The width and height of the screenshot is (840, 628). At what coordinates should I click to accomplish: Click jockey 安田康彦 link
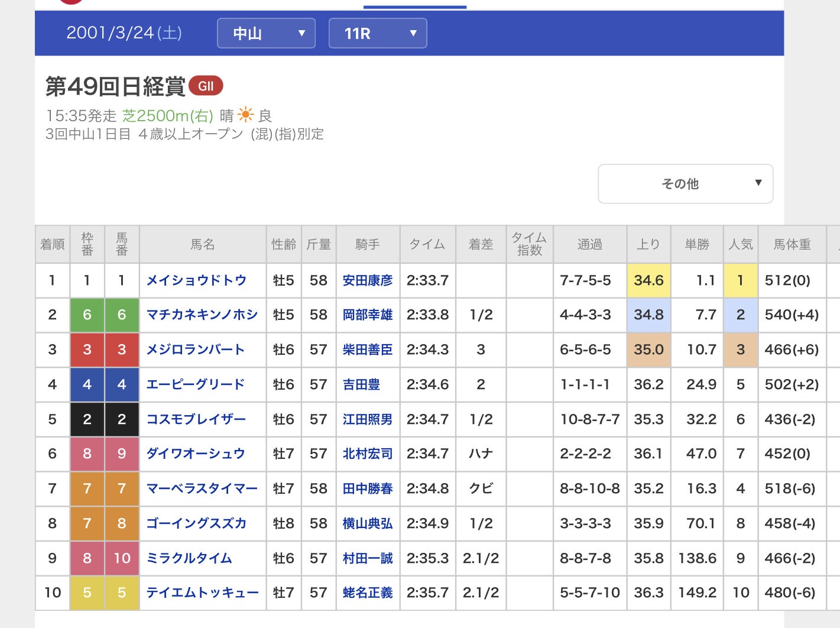pyautogui.click(x=367, y=280)
